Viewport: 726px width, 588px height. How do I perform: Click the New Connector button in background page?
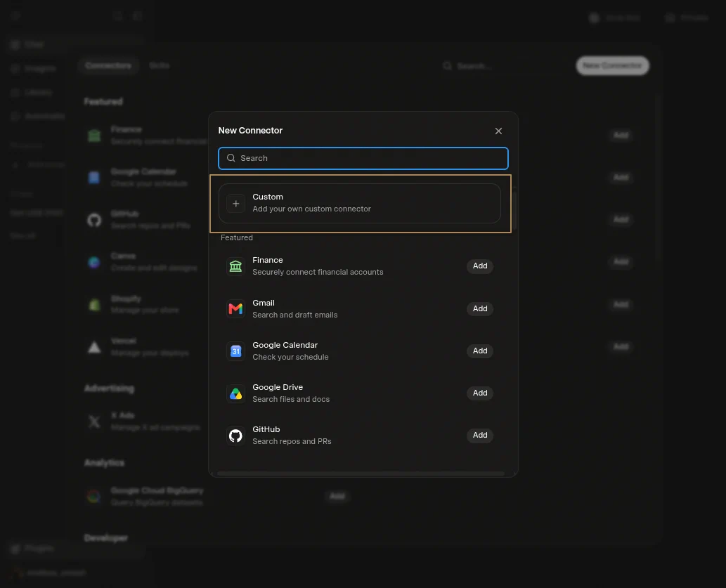point(612,66)
